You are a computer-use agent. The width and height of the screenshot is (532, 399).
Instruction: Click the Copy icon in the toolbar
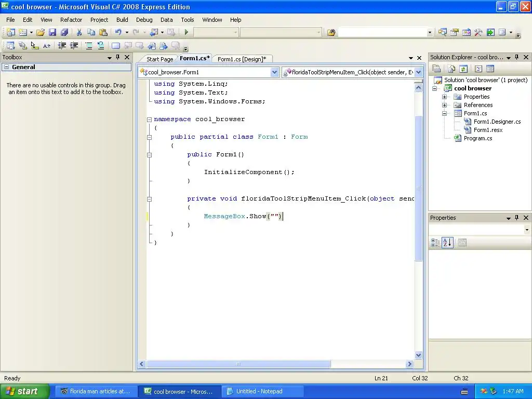click(91, 32)
